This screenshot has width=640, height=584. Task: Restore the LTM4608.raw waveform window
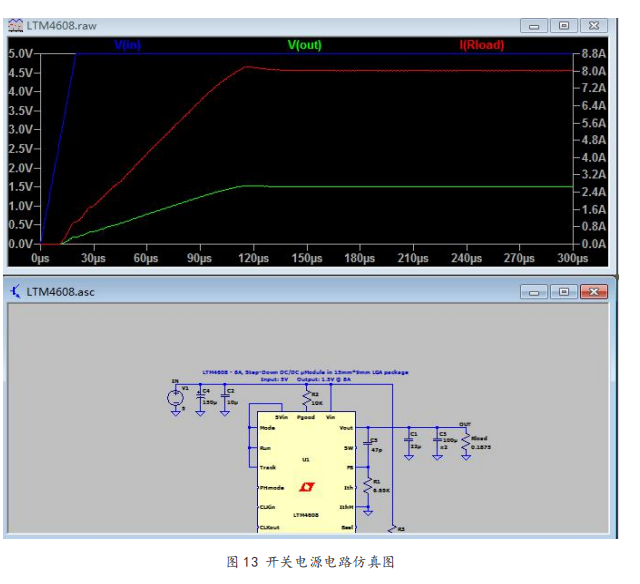pyautogui.click(x=564, y=26)
